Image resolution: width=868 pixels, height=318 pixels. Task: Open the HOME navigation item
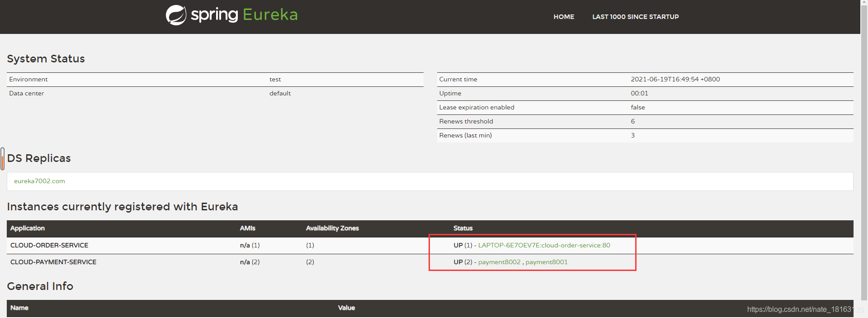click(x=564, y=17)
